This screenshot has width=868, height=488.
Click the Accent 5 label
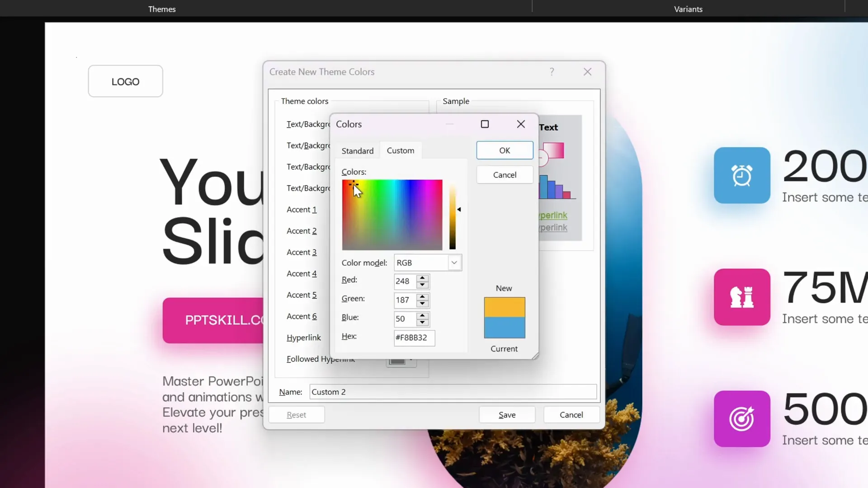(302, 295)
